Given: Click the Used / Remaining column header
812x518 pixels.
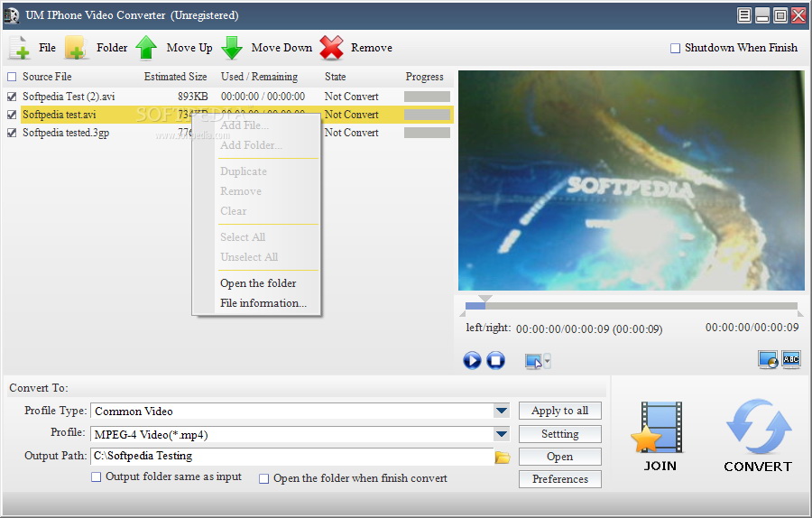Looking at the screenshot, I should 259,77.
